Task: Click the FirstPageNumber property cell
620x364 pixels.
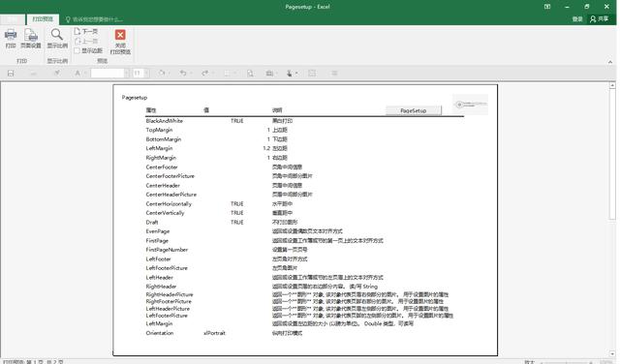Action: coord(167,250)
